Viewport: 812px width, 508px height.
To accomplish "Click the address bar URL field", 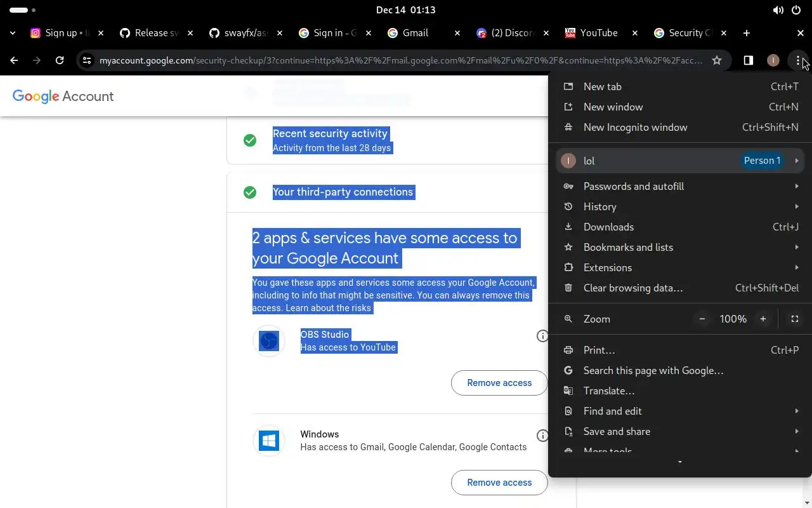I will point(401,60).
